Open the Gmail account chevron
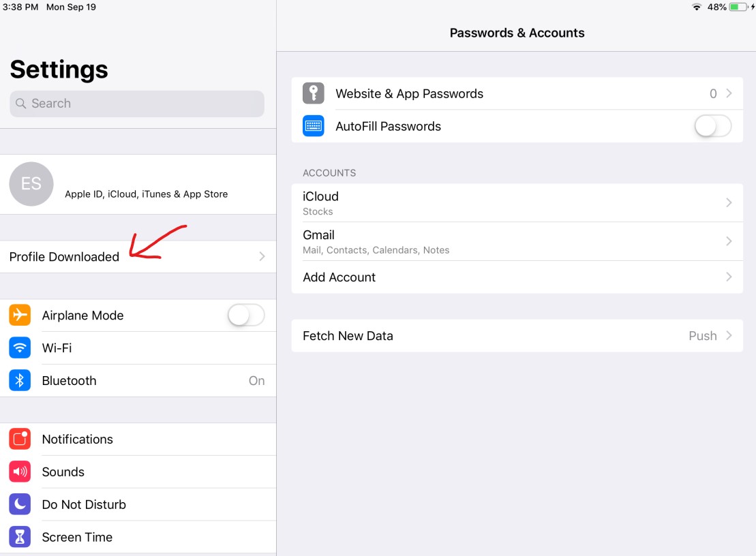The width and height of the screenshot is (756, 556). click(729, 241)
